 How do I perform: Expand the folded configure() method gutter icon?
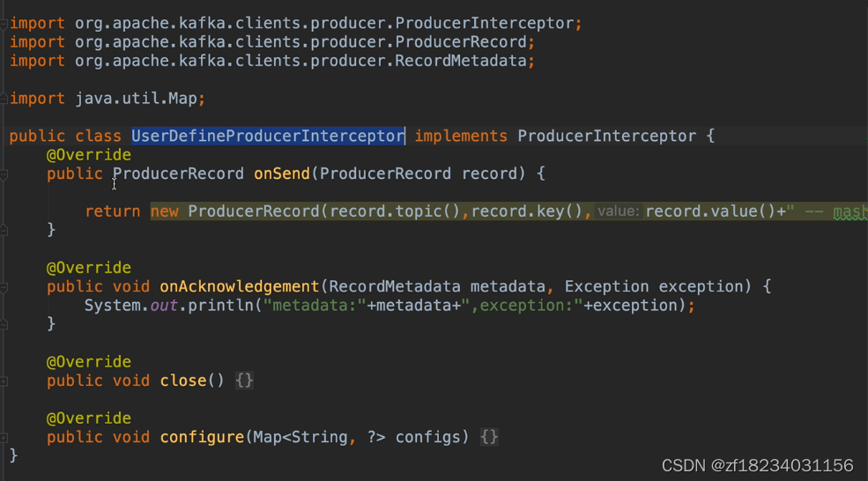click(x=4, y=438)
